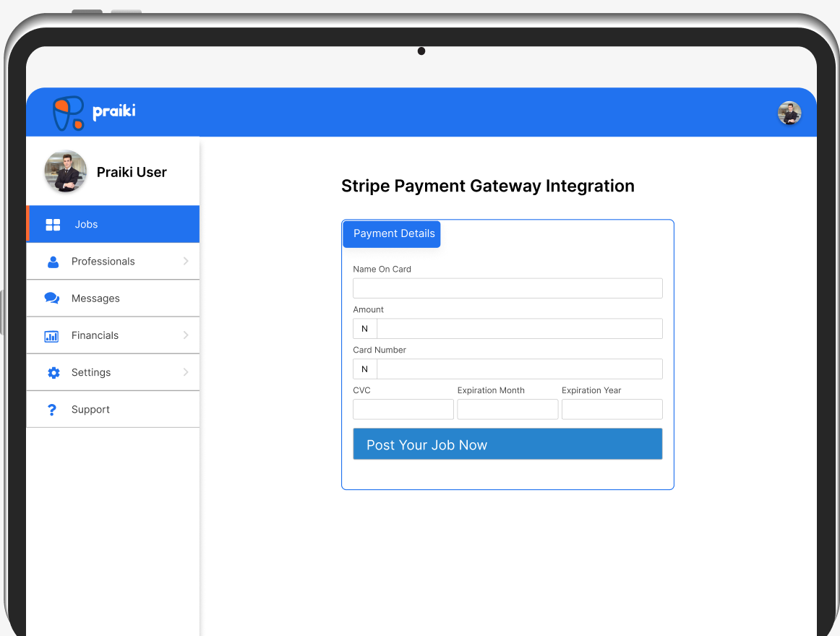Focus the Expiration Year field
This screenshot has width=840, height=636.
coord(612,409)
